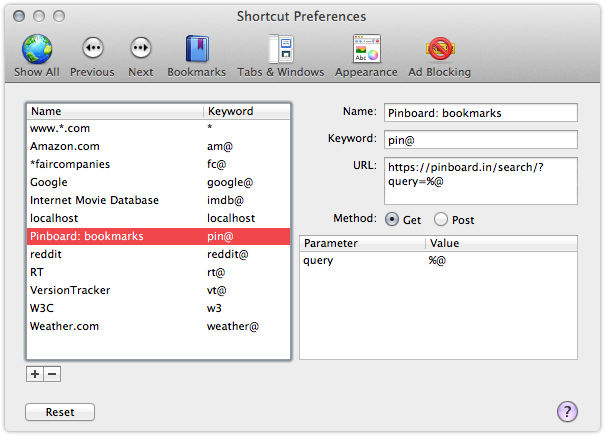Open the Bookmarks preferences pane
This screenshot has height=436, width=605.
(x=196, y=50)
